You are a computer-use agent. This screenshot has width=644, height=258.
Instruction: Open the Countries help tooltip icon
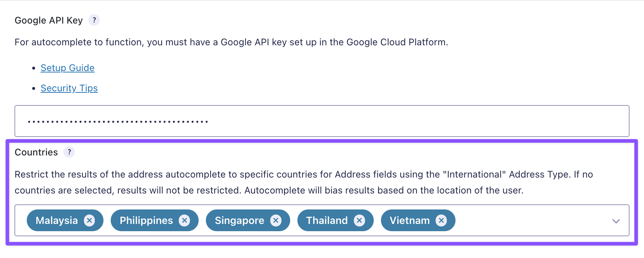pyautogui.click(x=69, y=152)
